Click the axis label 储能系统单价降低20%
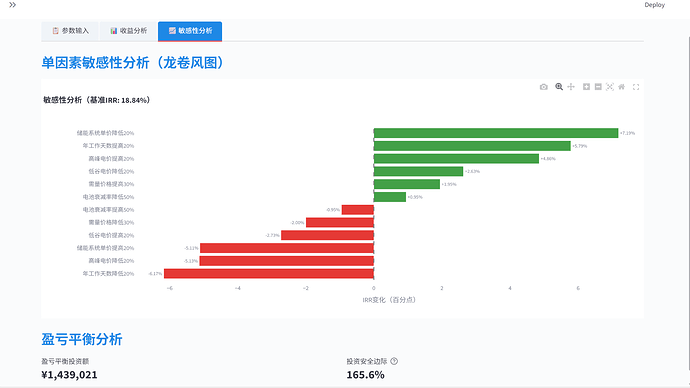690x388 pixels. pos(105,133)
